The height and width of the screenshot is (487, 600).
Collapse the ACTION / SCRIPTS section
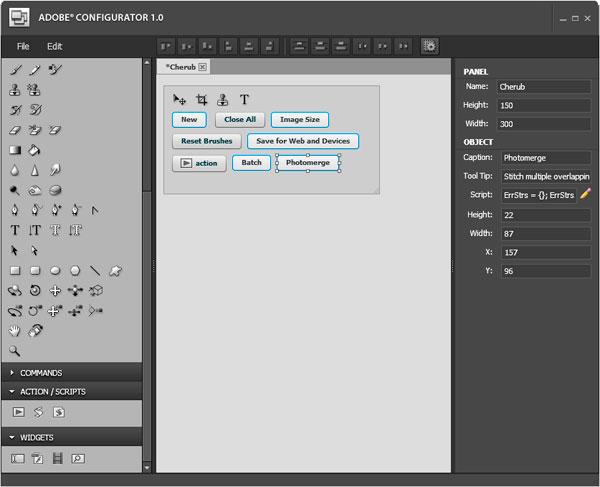[72, 391]
